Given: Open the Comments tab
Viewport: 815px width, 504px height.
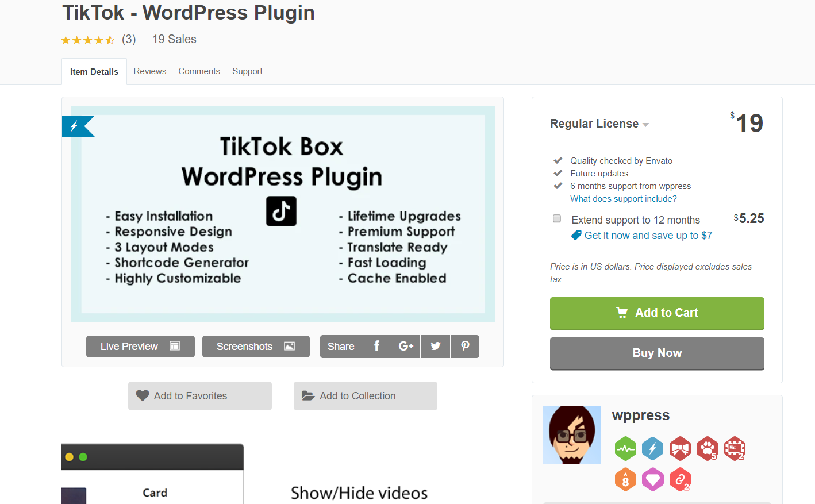Looking at the screenshot, I should 199,71.
